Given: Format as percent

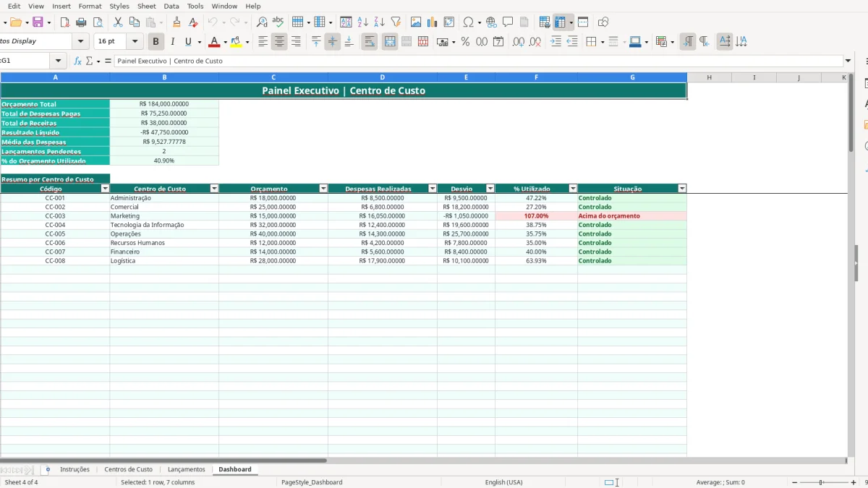Looking at the screenshot, I should coord(465,42).
